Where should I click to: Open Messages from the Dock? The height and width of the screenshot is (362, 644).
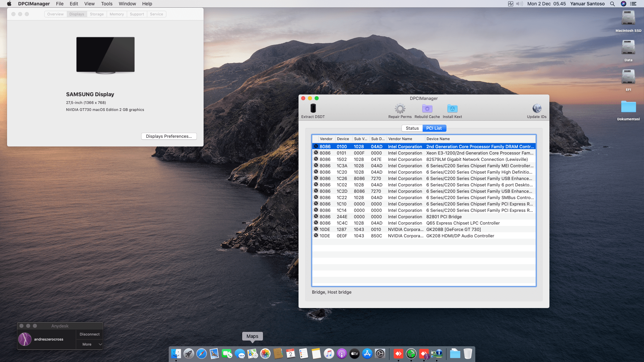point(240,354)
